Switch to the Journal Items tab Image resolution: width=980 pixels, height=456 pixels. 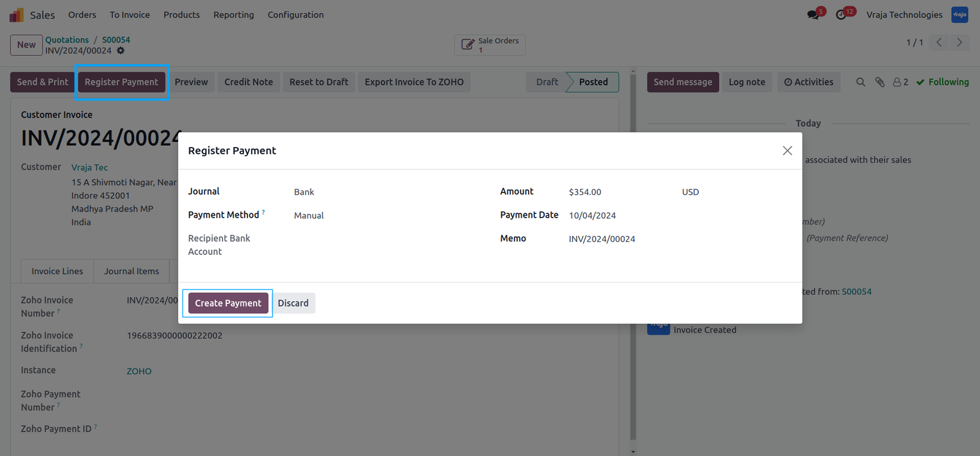point(132,272)
